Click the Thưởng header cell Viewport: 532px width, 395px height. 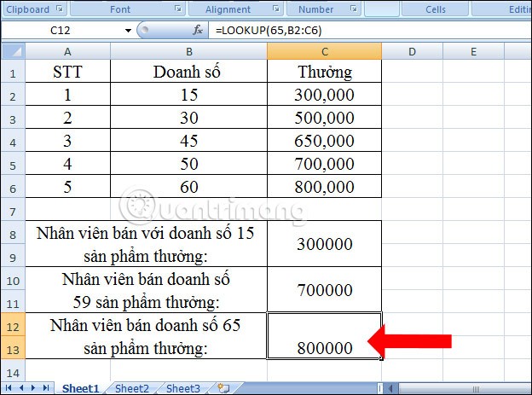coord(324,72)
